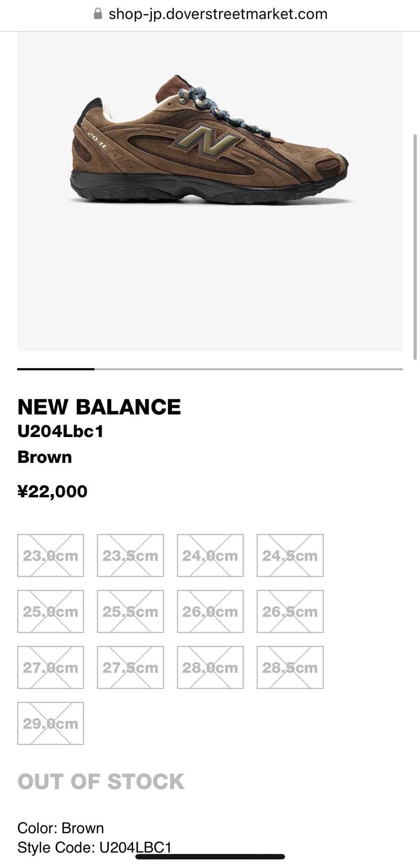Choose size 28.5cm

[x=290, y=667]
